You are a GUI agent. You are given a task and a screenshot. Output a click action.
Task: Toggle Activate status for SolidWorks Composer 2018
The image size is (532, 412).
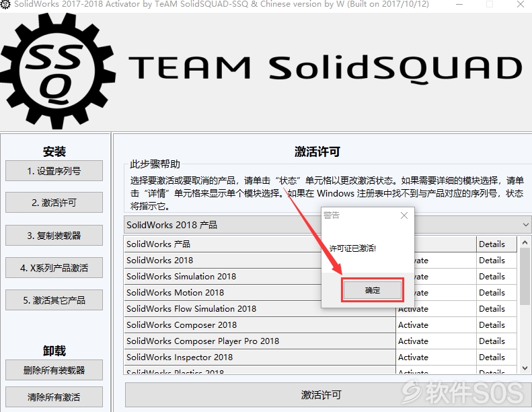point(436,325)
